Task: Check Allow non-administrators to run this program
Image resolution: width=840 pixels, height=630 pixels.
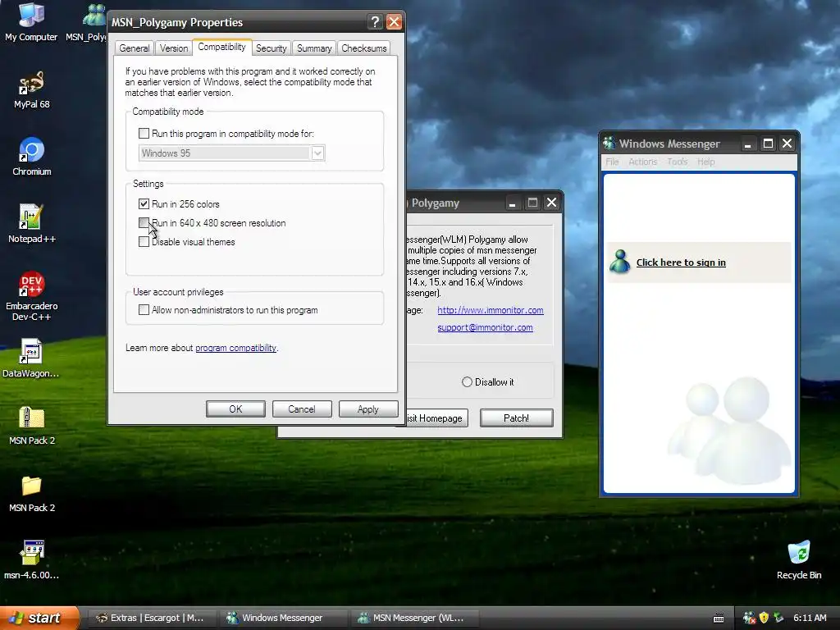Action: pos(144,309)
